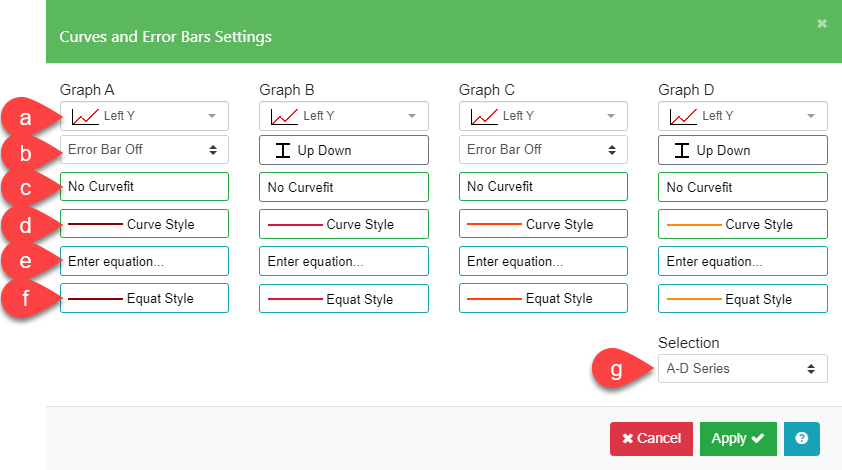Open Graph C Left Y axis dropdown
This screenshot has height=470, width=842.
[543, 116]
